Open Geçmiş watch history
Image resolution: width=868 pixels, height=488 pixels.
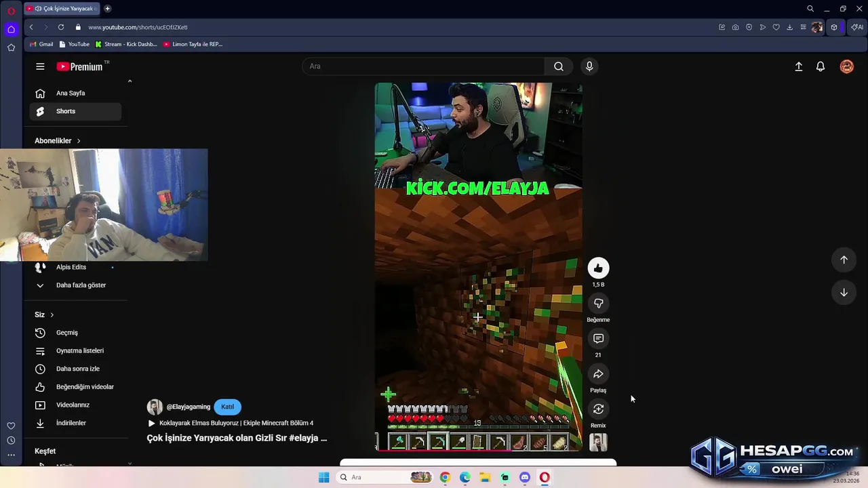tap(75, 333)
